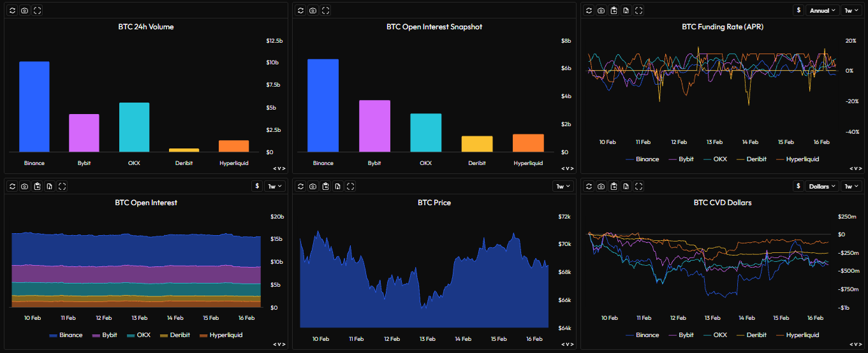The width and height of the screenshot is (868, 353).
Task: Download BTC Funding Rate data file
Action: [x=626, y=10]
